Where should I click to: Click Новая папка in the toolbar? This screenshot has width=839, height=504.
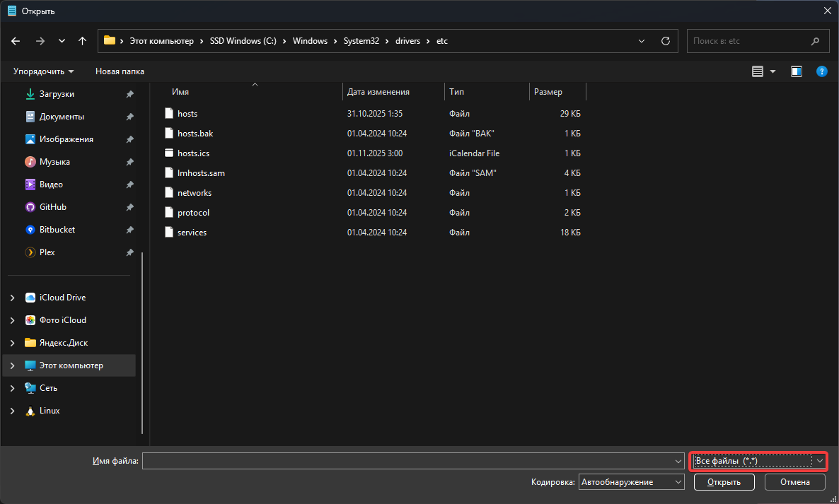120,71
